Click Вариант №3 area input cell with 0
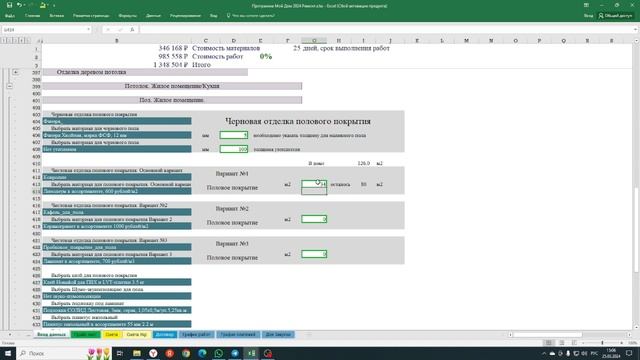The width and height of the screenshot is (640, 360). (x=314, y=254)
